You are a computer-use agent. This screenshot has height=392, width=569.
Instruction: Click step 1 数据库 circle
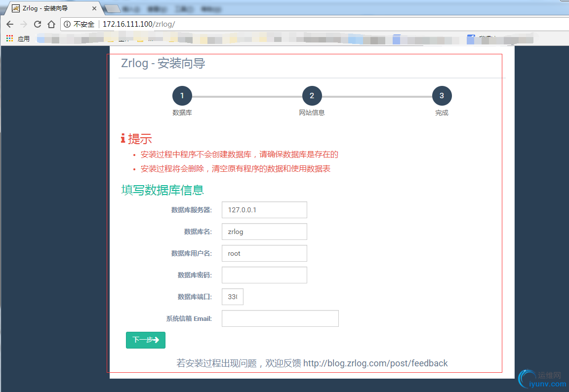(x=182, y=96)
